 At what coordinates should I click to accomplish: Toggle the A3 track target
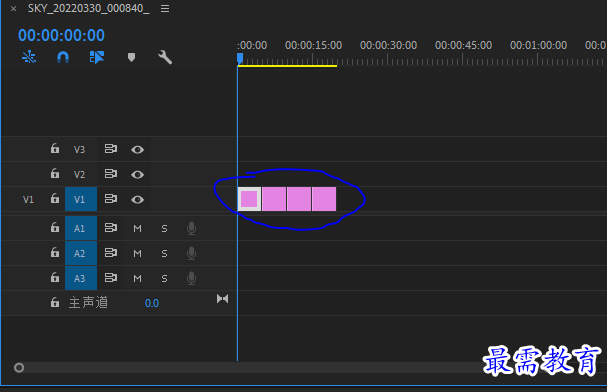pos(81,278)
